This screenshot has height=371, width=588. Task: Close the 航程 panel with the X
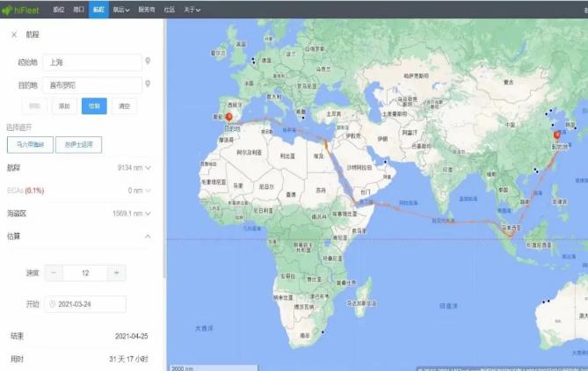14,34
